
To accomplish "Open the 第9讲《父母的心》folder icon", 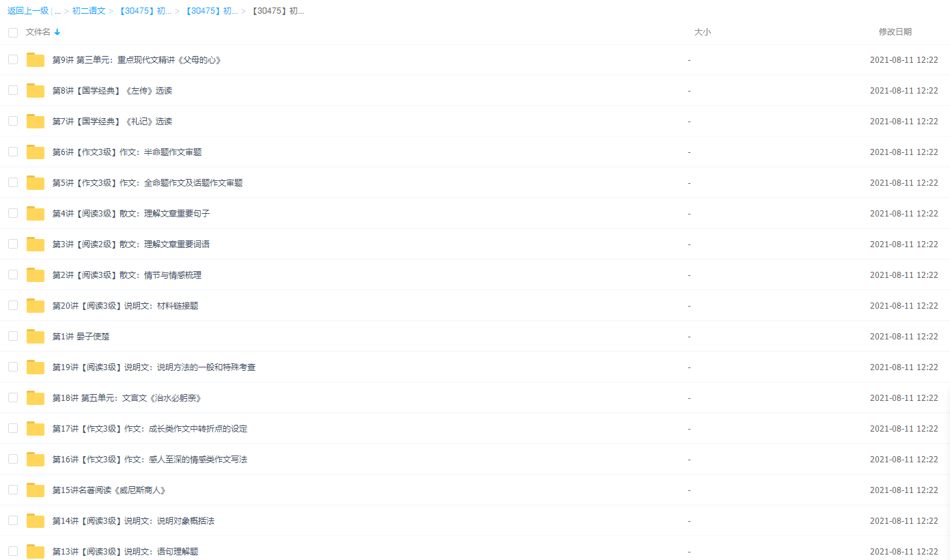I will [x=35, y=59].
